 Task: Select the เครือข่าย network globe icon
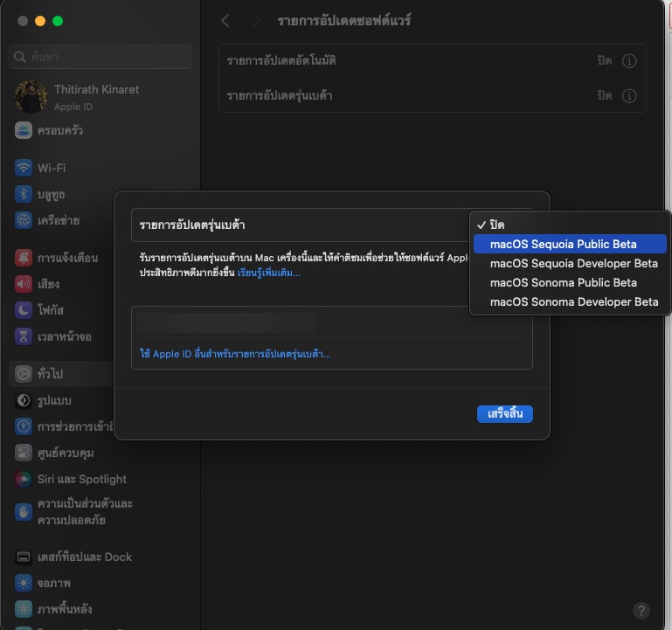24,220
